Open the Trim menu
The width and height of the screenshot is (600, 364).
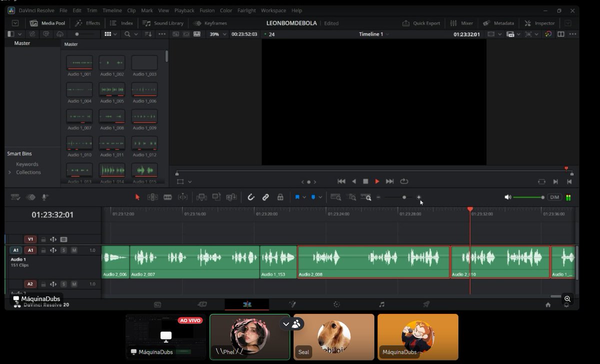(x=92, y=10)
